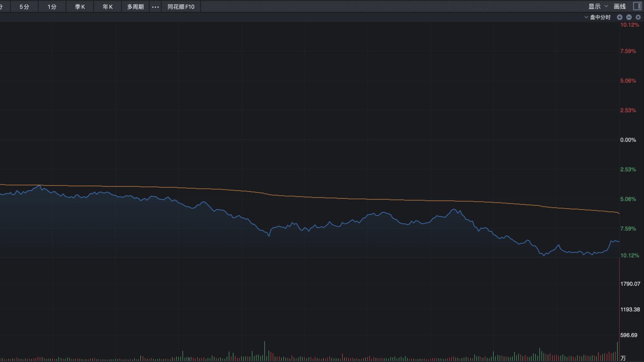Viewport: 644px width, 362px height.
Task: Open 同花顺F10 company info
Action: click(x=181, y=7)
